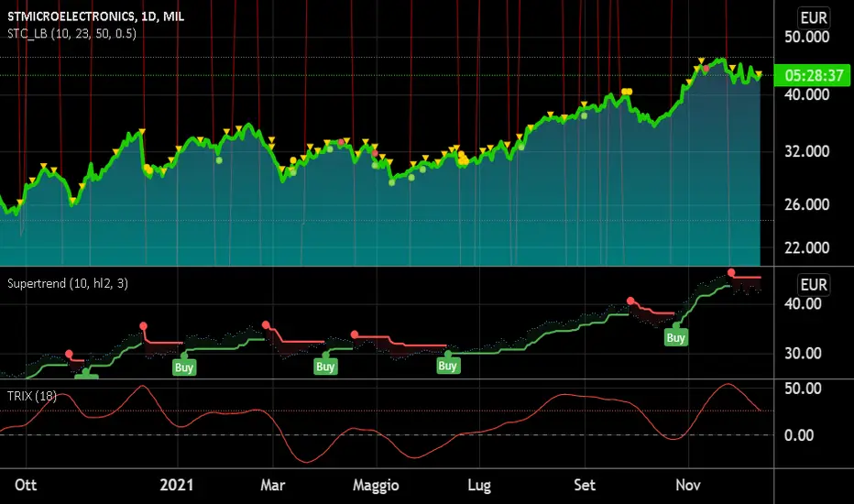Click the red Supertrend sell dot near Mar
This screenshot has height=504, width=854.
[266, 324]
